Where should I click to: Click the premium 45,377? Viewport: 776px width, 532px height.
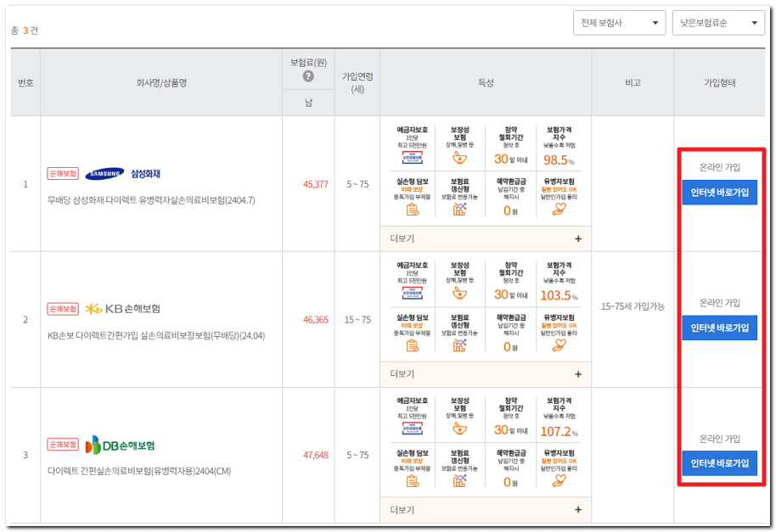click(x=315, y=184)
